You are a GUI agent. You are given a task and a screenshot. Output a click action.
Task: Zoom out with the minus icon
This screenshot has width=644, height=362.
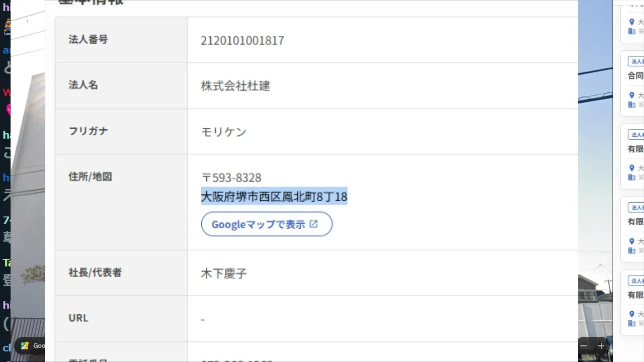tap(584, 346)
